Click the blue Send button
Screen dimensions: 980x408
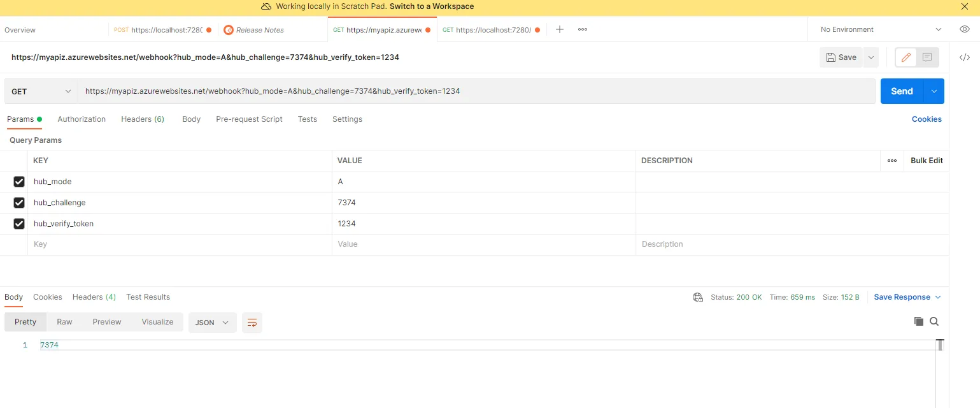[x=902, y=91]
